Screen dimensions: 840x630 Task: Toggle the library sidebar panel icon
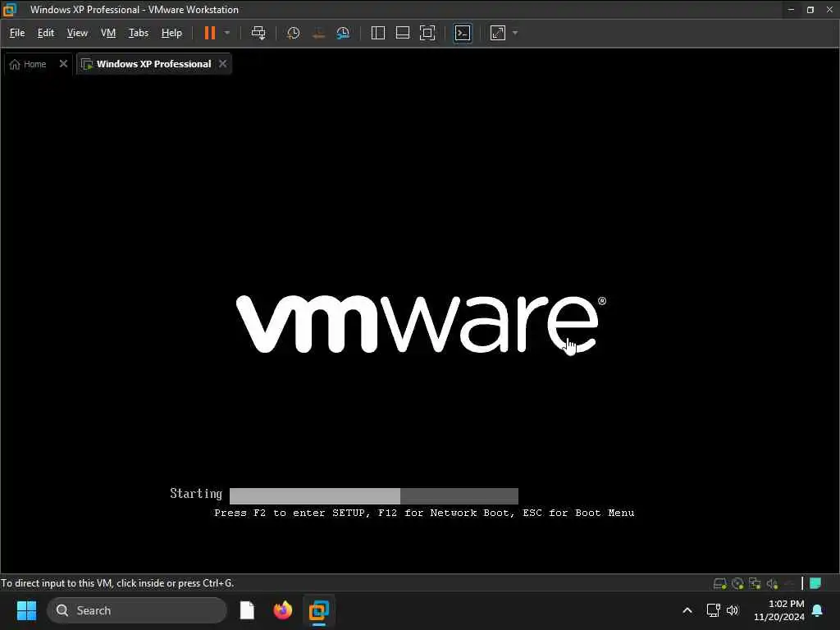point(377,33)
